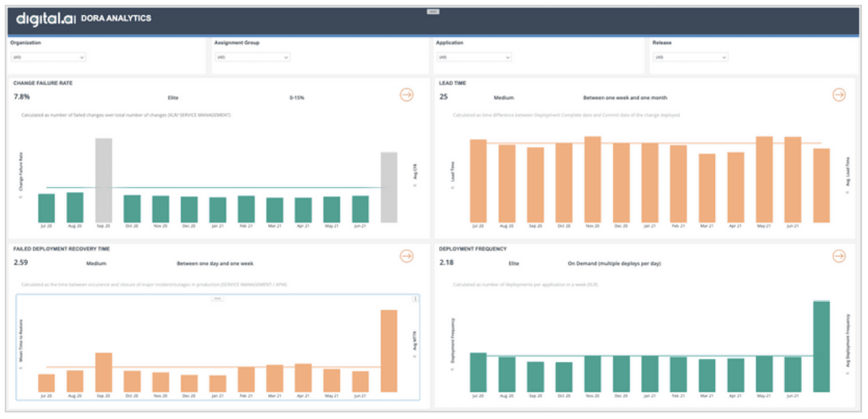Image resolution: width=868 pixels, height=419 pixels.
Task: Select the Aug 20 Change Failure Rate bar
Action: pos(75,207)
